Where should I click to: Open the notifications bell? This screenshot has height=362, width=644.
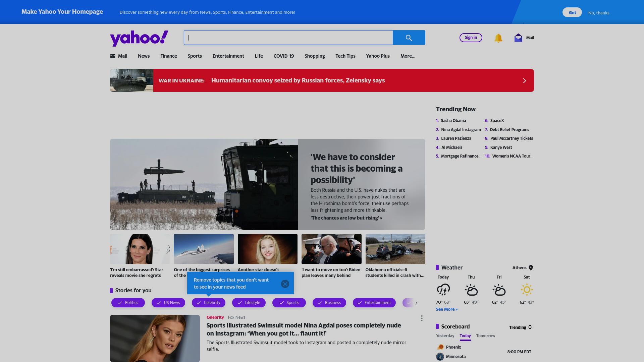[498, 38]
